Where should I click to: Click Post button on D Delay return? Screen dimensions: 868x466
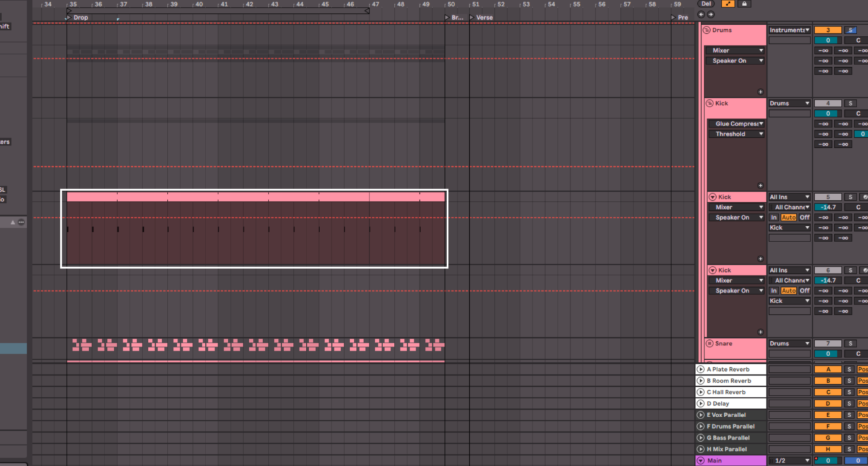[863, 404]
